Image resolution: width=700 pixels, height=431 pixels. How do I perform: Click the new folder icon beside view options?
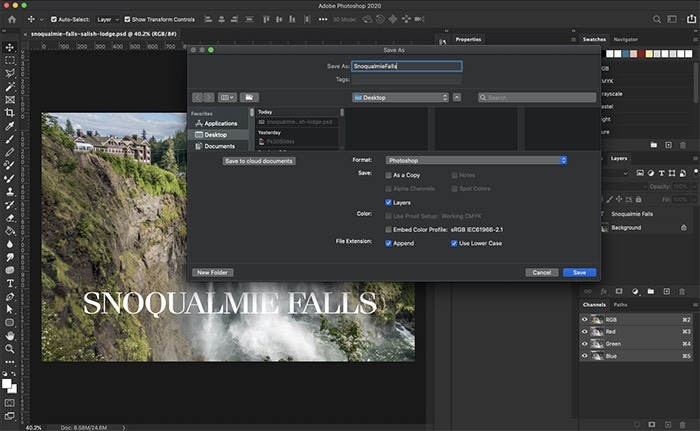249,97
